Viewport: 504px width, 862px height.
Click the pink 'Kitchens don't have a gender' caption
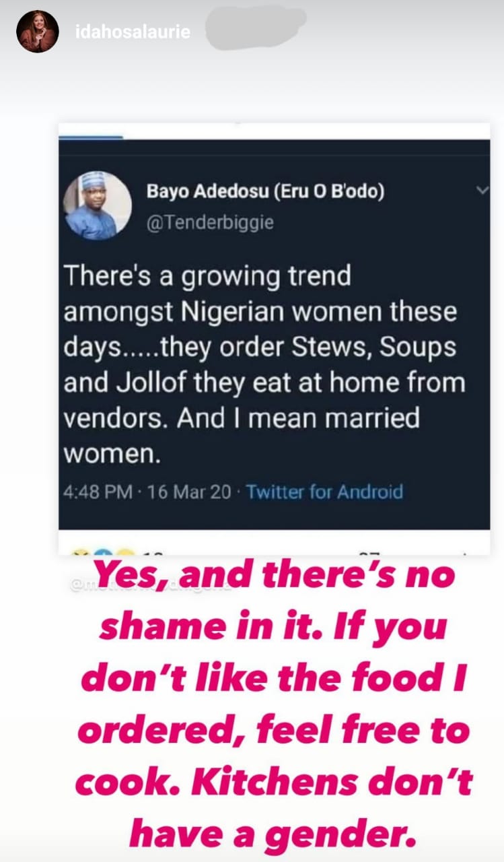tap(271, 802)
